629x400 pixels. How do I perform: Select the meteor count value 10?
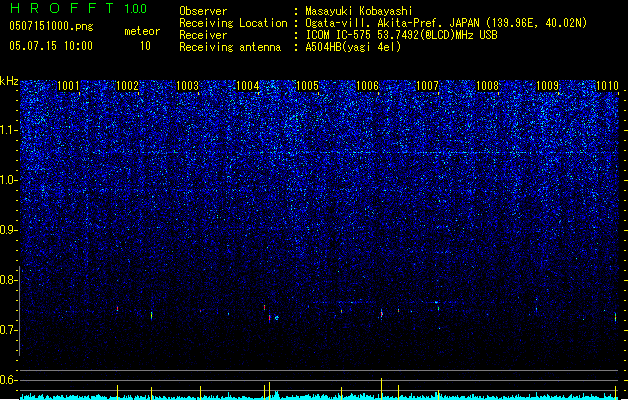[145, 46]
